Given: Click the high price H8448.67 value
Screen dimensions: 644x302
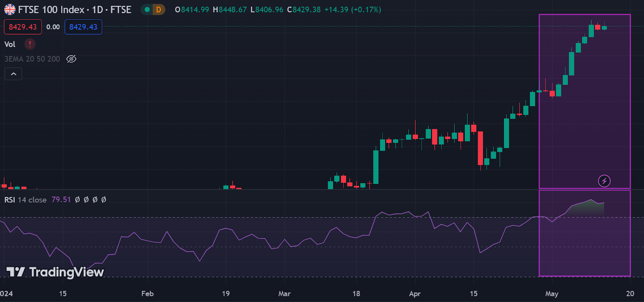Looking at the screenshot, I should coord(229,10).
